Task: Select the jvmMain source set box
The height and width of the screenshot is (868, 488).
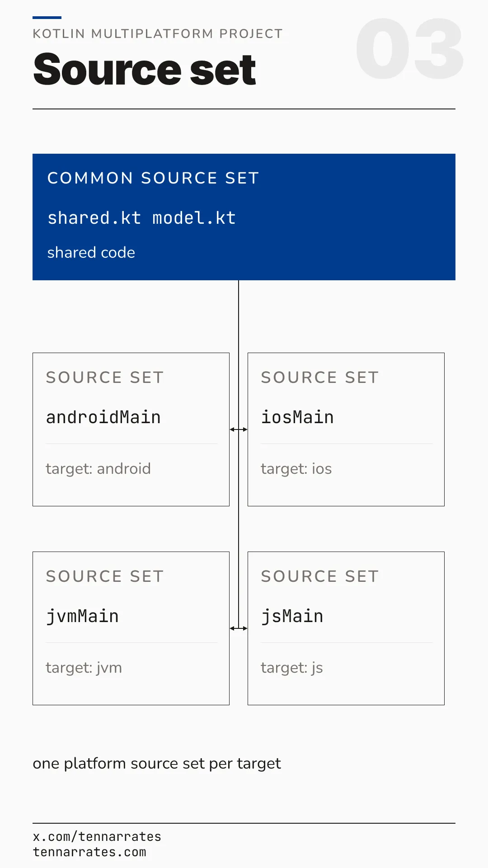Action: [x=131, y=628]
